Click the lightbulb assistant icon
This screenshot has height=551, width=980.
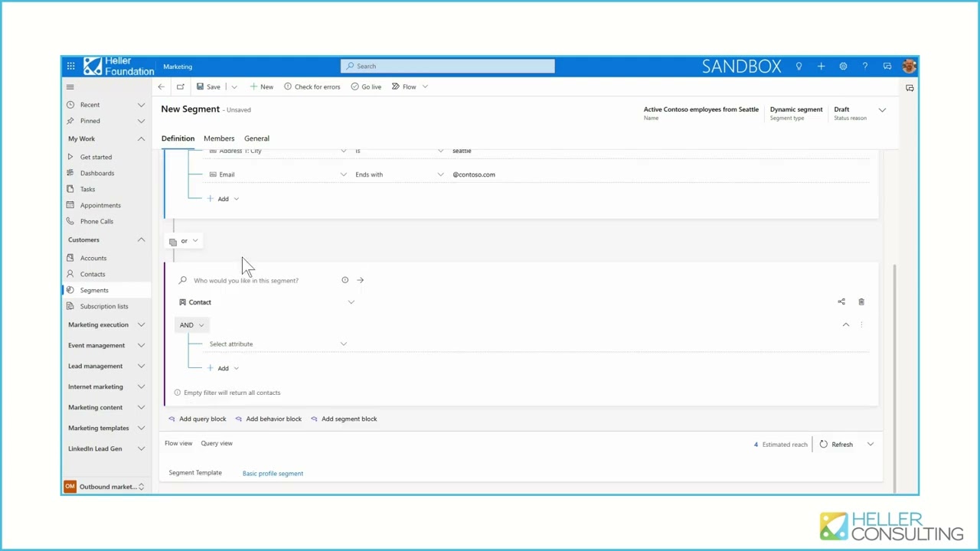(x=799, y=67)
